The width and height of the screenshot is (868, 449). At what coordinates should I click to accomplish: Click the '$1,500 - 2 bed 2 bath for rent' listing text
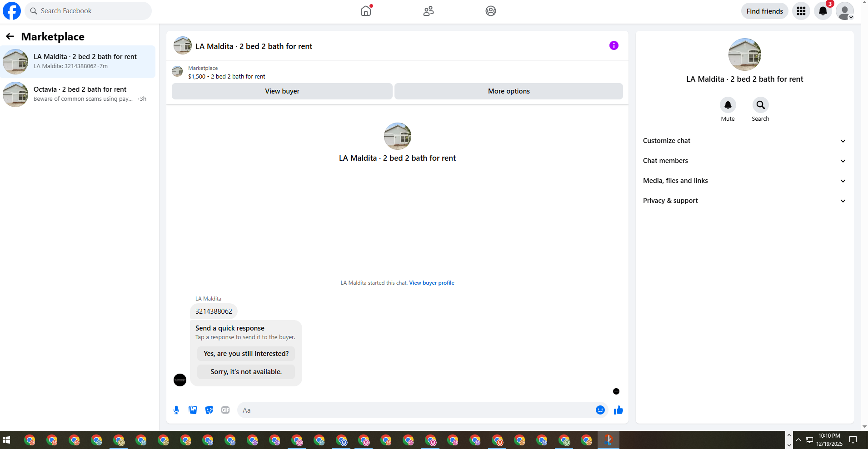pos(227,77)
